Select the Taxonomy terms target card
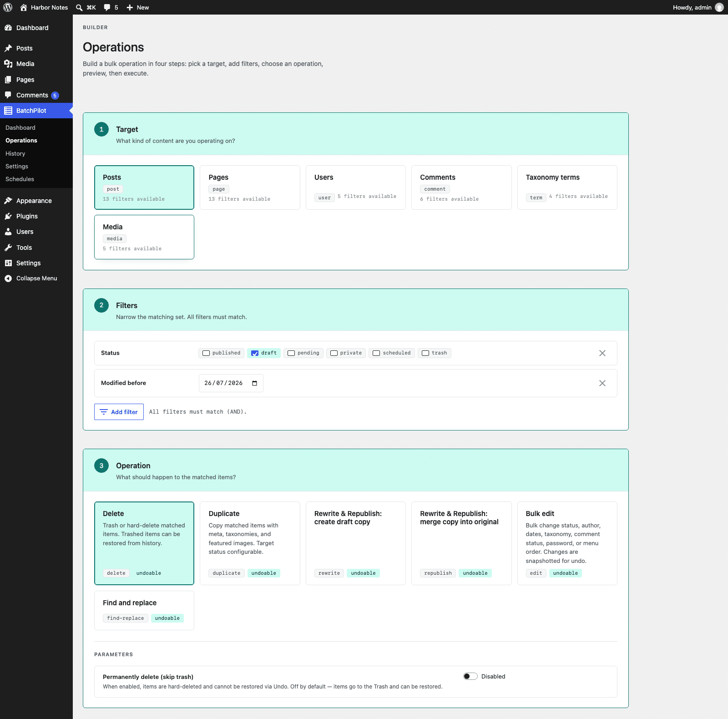The image size is (728, 719). tap(567, 187)
